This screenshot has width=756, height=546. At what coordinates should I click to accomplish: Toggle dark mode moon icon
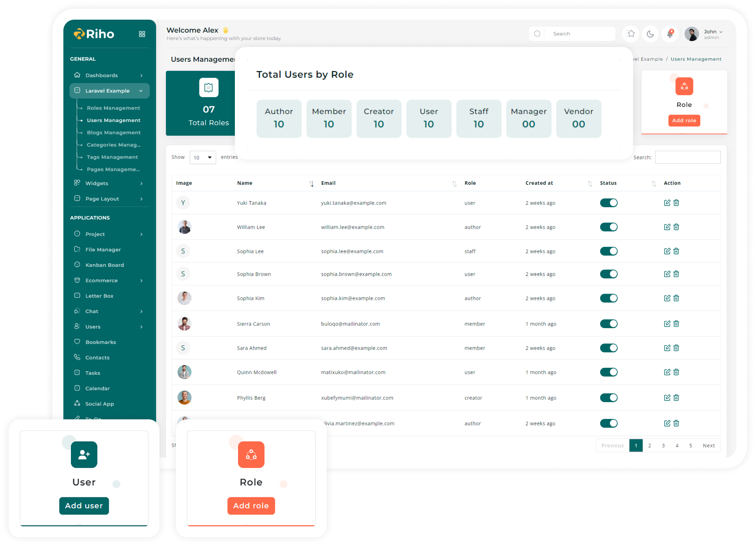(x=650, y=34)
